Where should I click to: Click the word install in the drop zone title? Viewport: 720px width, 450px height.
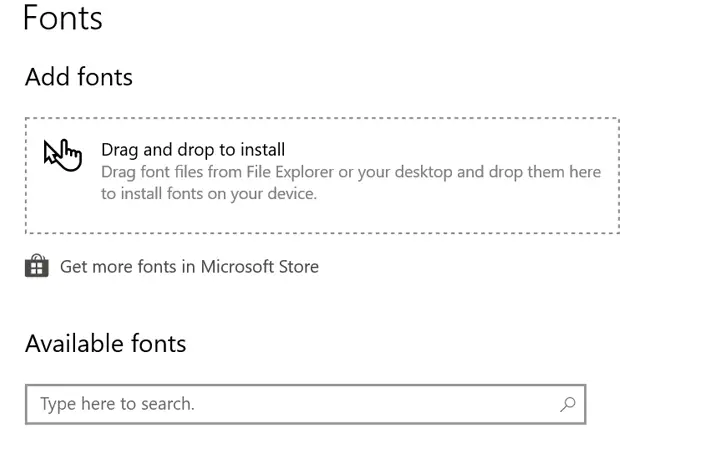(x=263, y=150)
